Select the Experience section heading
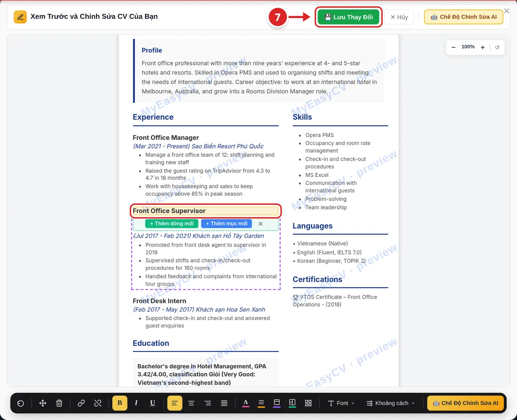The image size is (517, 420). coord(153,117)
